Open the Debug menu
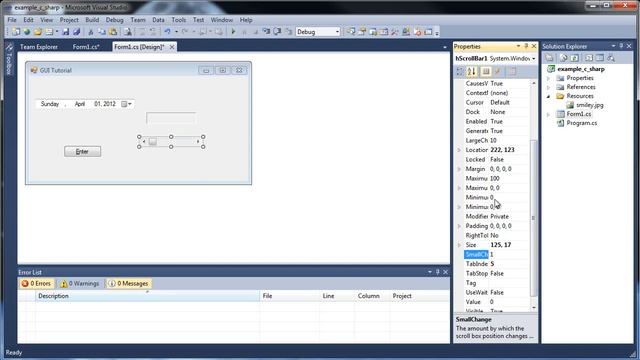 coord(114,20)
